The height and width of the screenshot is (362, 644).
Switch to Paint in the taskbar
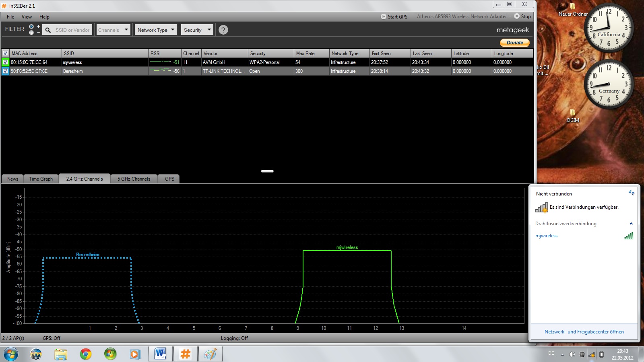[x=210, y=354]
